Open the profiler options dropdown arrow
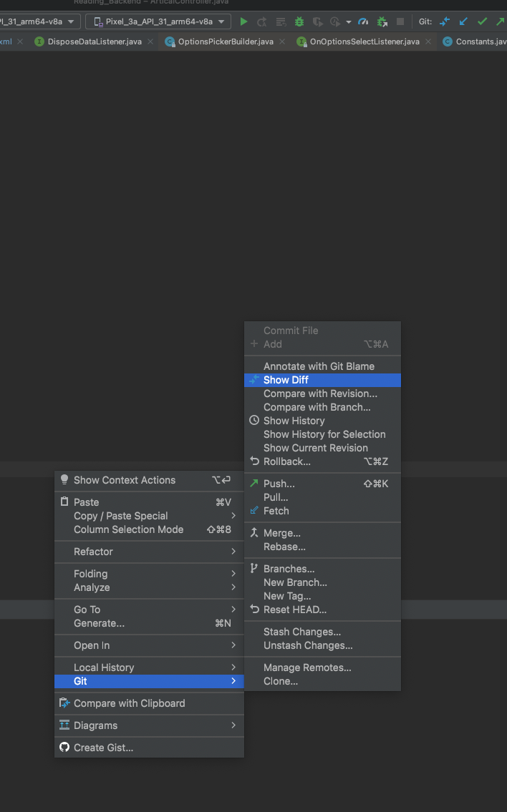 coord(347,21)
